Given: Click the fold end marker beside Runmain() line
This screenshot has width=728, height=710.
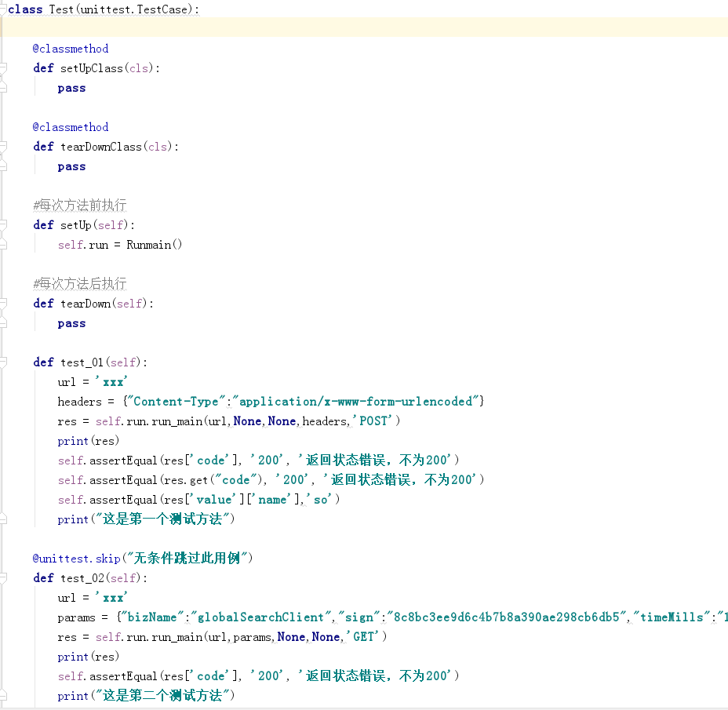Looking at the screenshot, I should [x=3, y=245].
